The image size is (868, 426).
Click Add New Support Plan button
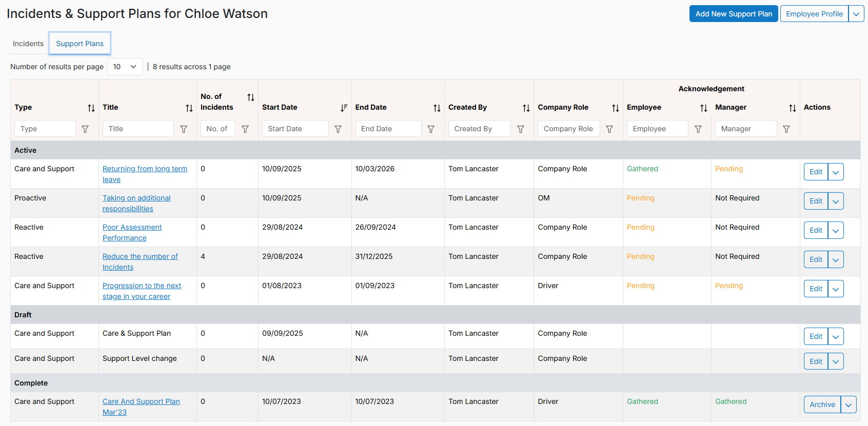(734, 14)
